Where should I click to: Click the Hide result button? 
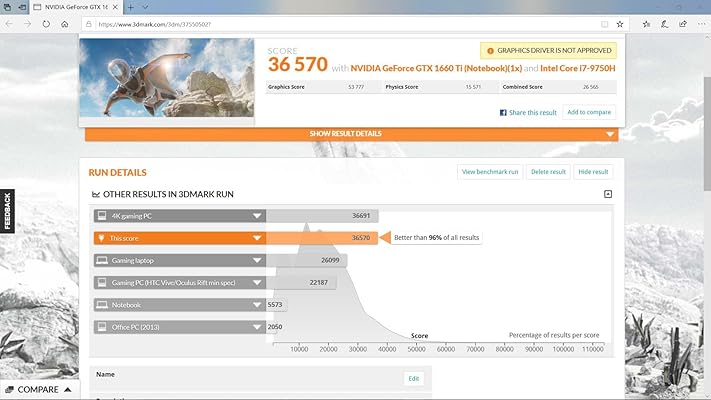pyautogui.click(x=593, y=172)
